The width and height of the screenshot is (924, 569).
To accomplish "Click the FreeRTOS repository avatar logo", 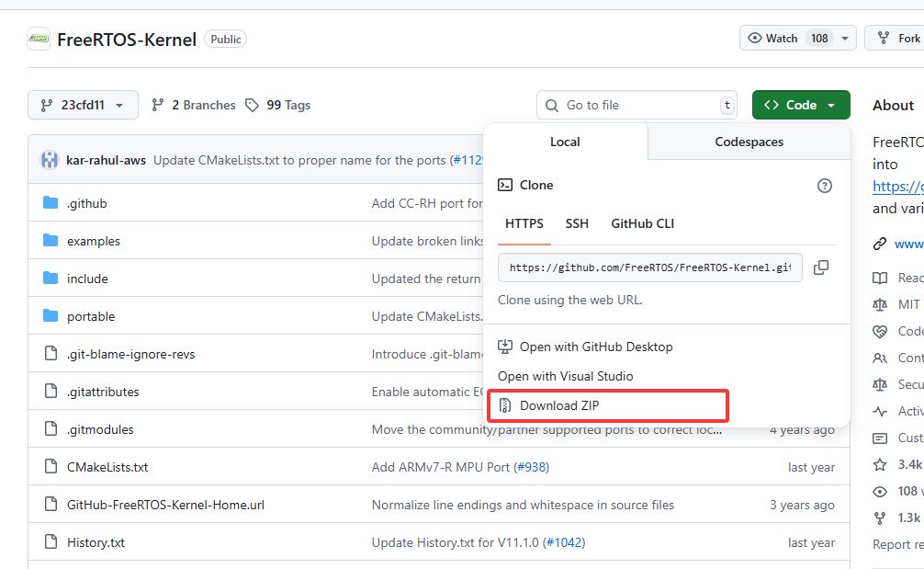I will click(x=39, y=39).
